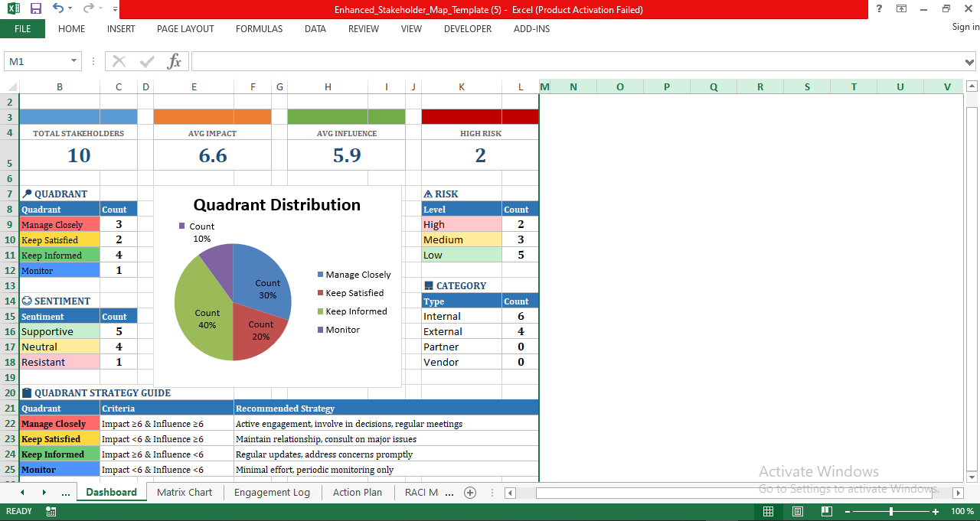The image size is (980, 521).
Task: Switch to the Engagement Log sheet tab
Action: [272, 493]
